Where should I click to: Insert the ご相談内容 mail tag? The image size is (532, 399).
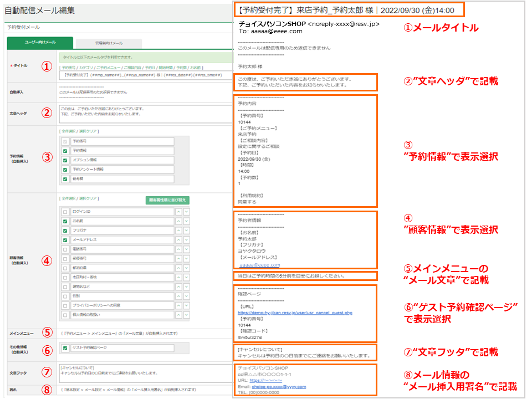(x=132, y=68)
